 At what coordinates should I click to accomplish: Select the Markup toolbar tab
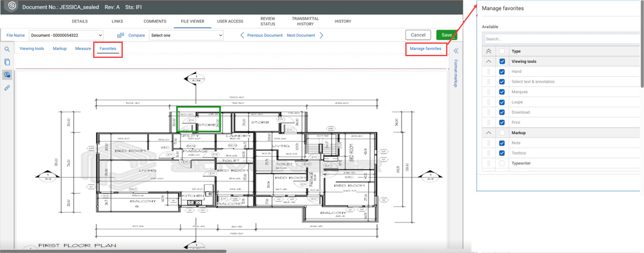pos(60,48)
